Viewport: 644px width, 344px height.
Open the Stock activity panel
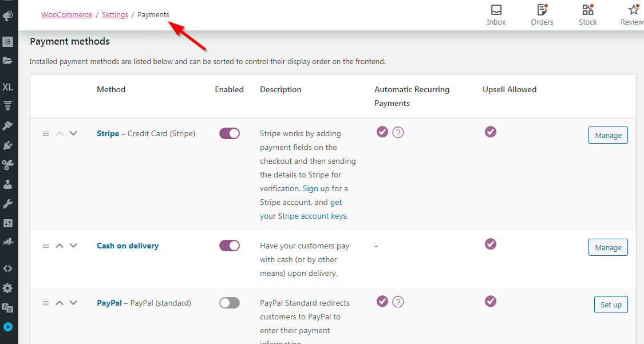[x=588, y=15]
